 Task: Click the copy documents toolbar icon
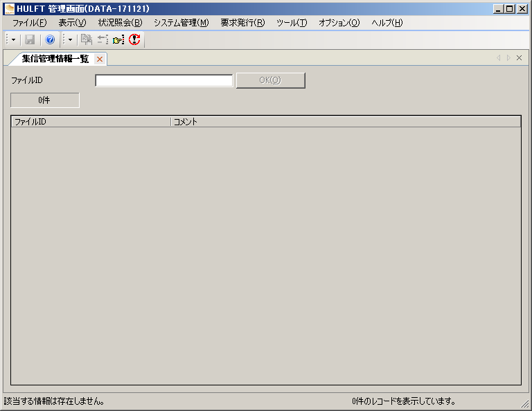coord(87,39)
